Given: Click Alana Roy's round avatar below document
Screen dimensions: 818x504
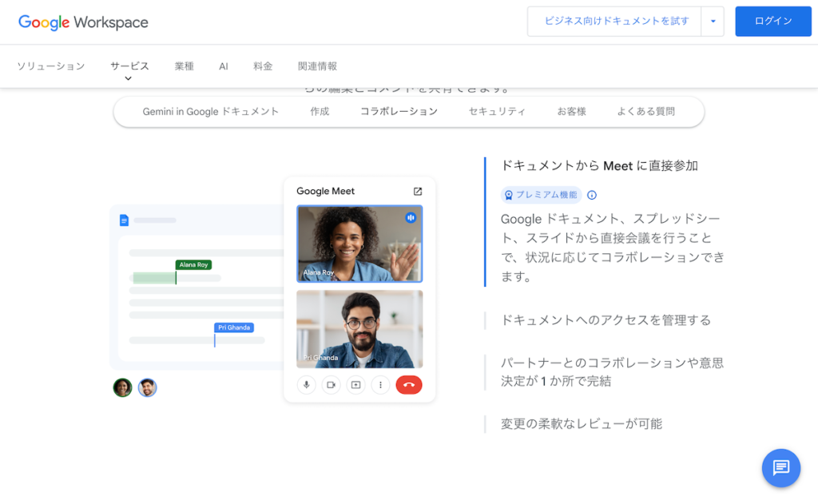Looking at the screenshot, I should click(122, 387).
